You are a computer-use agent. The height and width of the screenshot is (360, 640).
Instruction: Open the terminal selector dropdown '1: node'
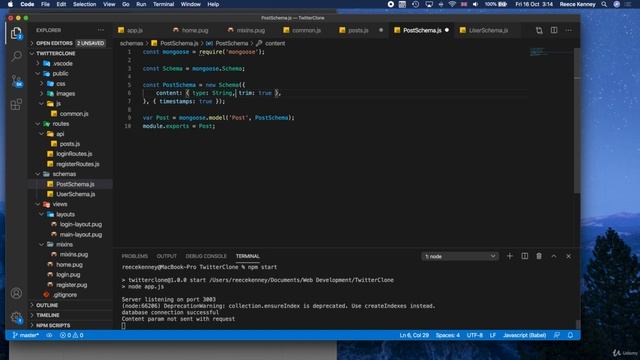(x=460, y=256)
